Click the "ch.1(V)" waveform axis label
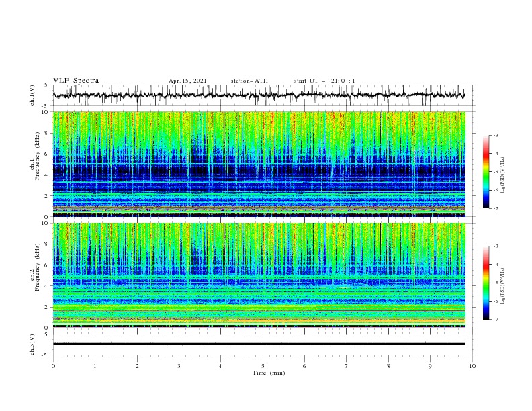The width and height of the screenshot is (532, 411). (x=32, y=95)
